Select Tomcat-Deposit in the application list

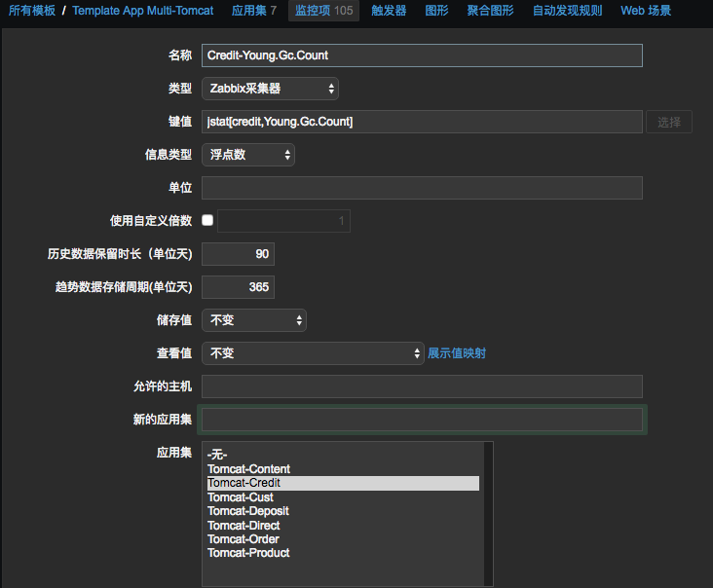343,511
